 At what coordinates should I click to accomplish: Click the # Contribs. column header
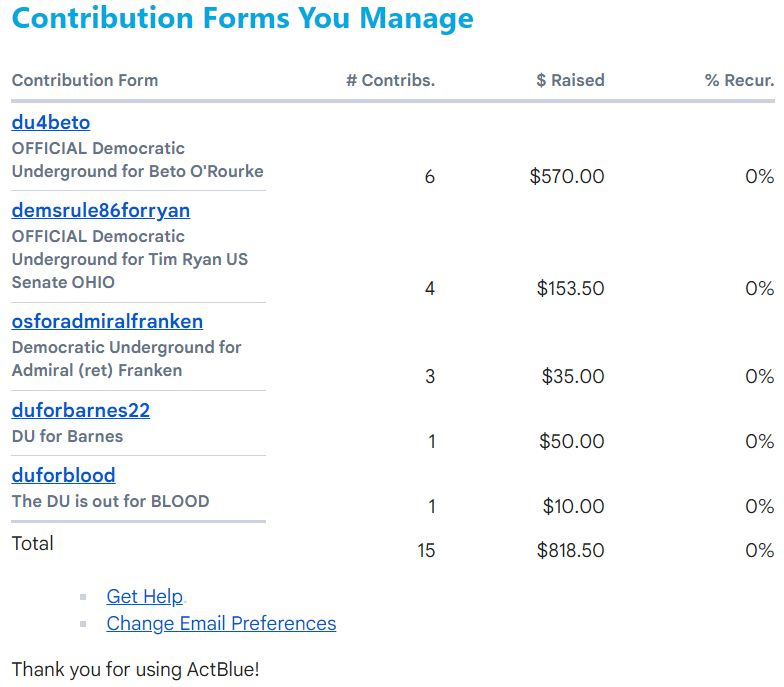(390, 81)
